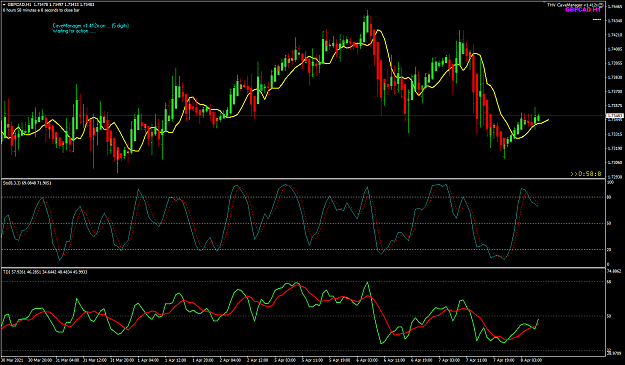Click the 'Waiting for action' status line
This screenshot has width=625, height=365.
point(74,31)
